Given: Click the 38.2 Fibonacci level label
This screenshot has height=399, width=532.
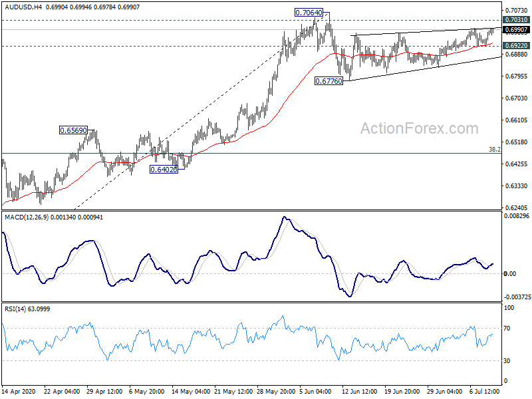Looking at the screenshot, I should (x=494, y=149).
